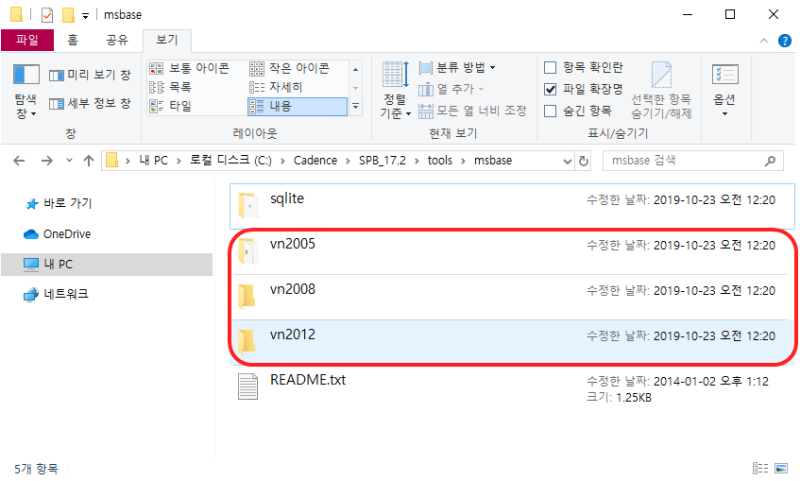Uncheck 파일 확장명 file extensions checkbox
Screen dimensions: 800x481
coord(550,89)
